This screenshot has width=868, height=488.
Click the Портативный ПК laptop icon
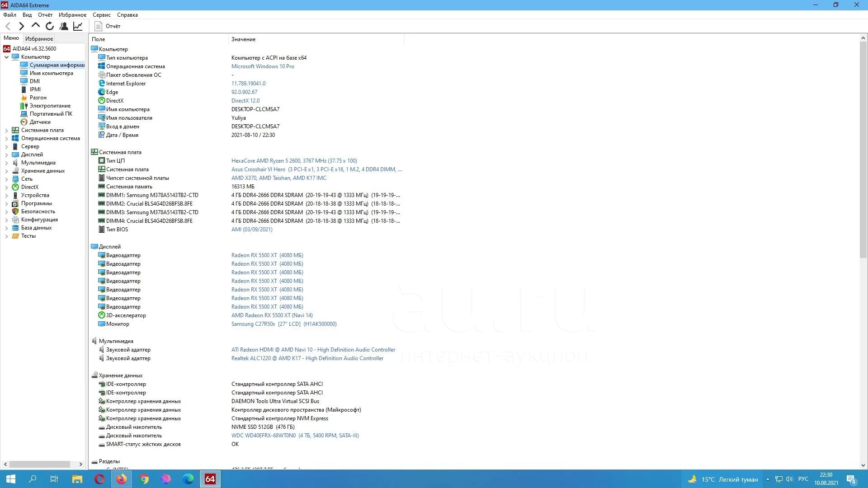point(24,114)
